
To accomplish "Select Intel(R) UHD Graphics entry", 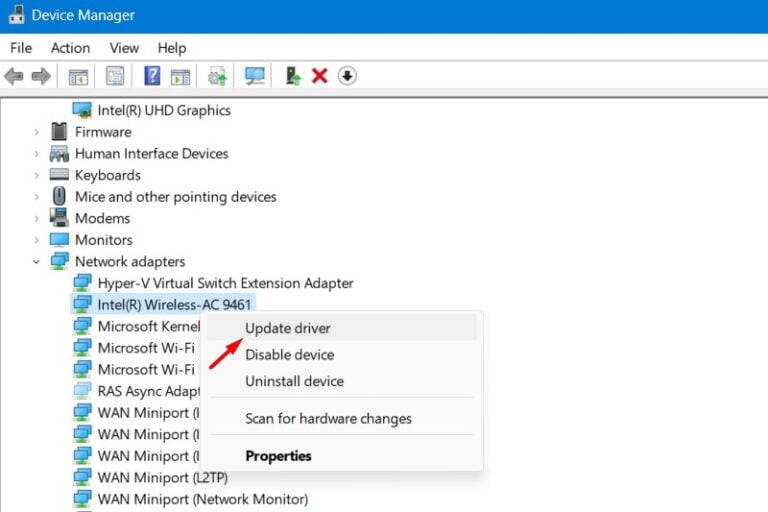I will (x=164, y=110).
